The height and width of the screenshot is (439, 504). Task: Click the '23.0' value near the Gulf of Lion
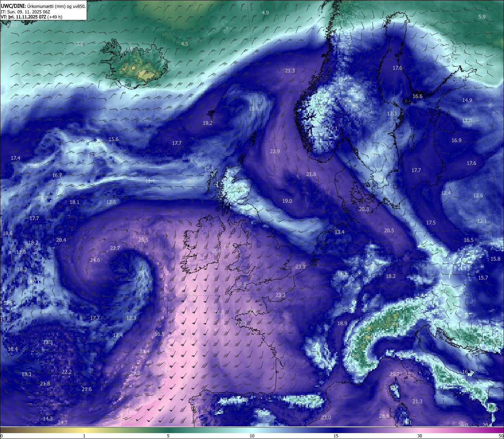326,417
